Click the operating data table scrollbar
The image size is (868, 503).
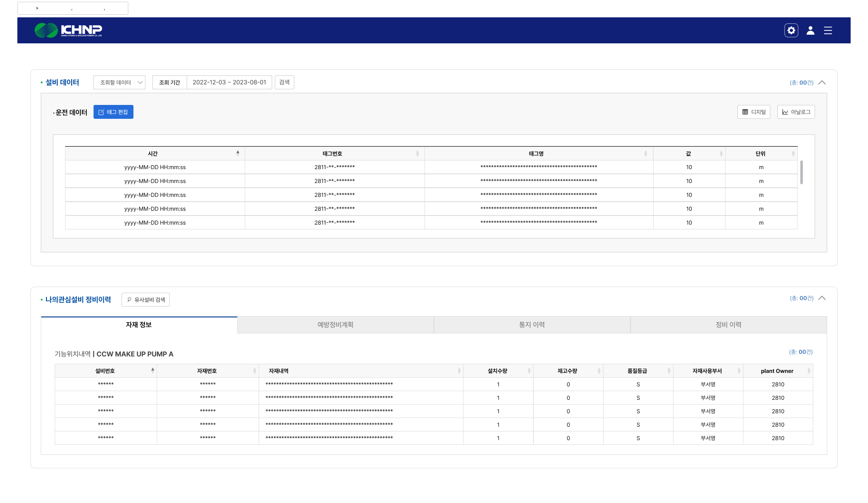click(802, 172)
